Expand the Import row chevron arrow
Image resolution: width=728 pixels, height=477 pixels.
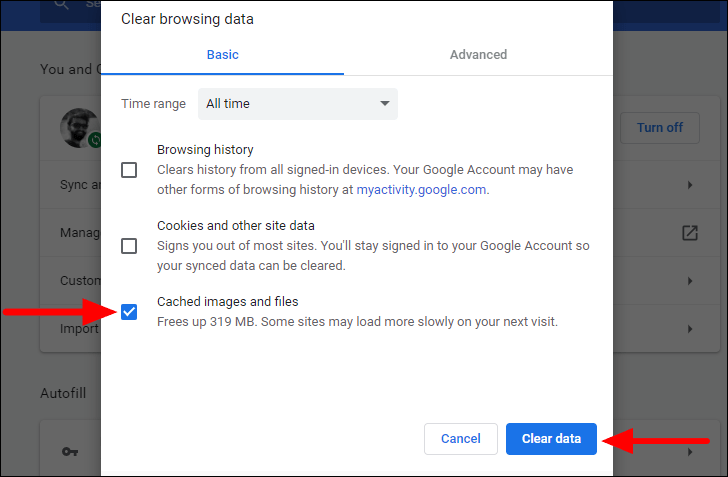click(x=690, y=328)
